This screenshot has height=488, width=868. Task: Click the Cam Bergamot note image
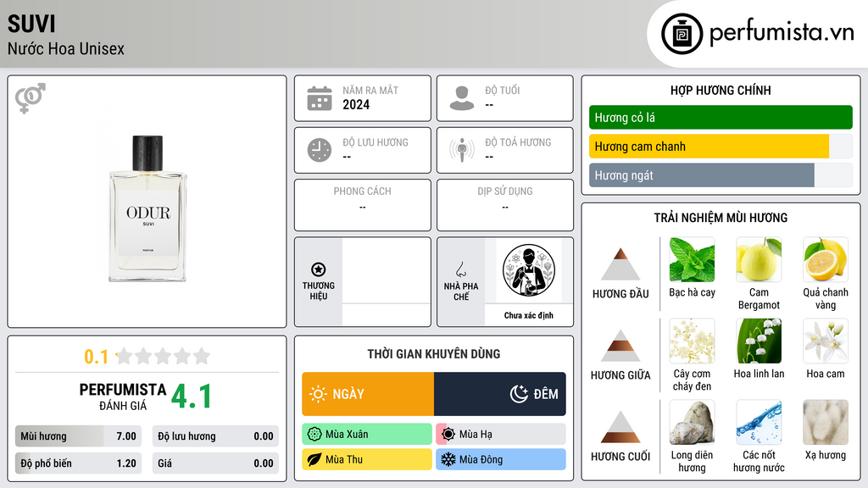[759, 259]
